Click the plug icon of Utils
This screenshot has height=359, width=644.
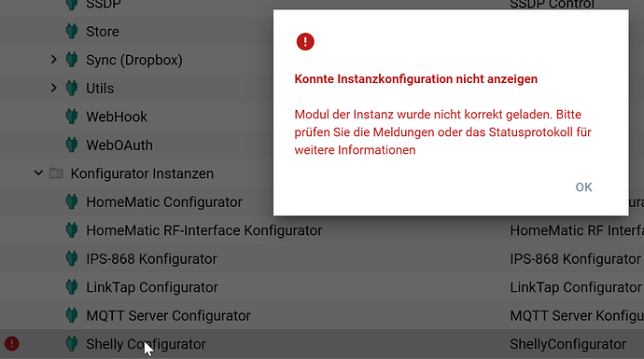click(x=72, y=89)
